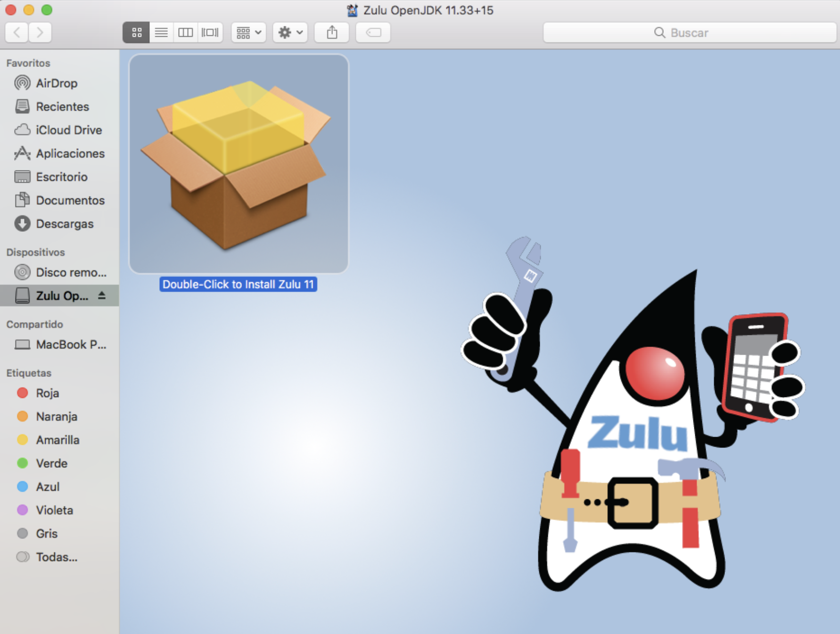Switch to Cover Flow view
This screenshot has width=840, height=634.
click(210, 33)
